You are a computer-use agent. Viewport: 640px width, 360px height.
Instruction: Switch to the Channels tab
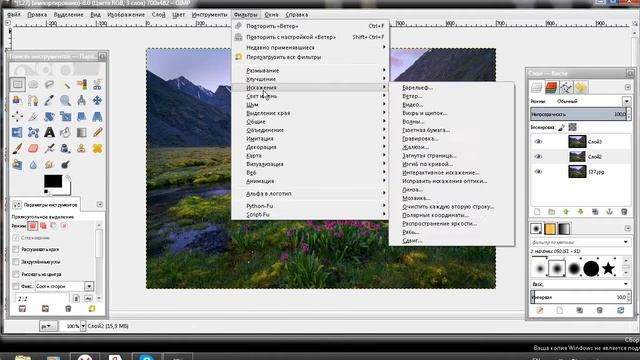551,87
